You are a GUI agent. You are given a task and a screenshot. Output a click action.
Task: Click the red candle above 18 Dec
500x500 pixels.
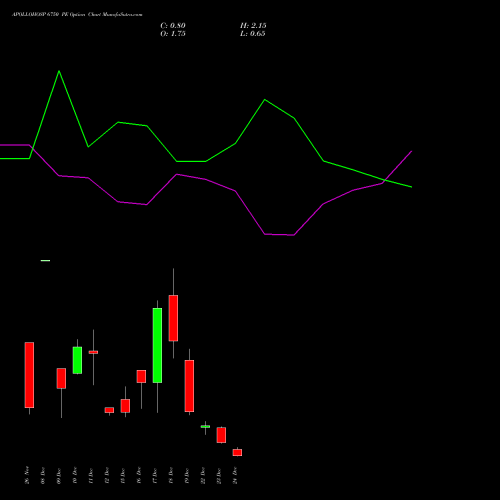(x=173, y=318)
